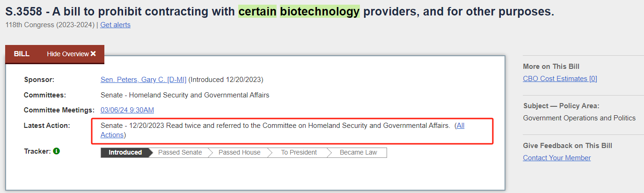The width and height of the screenshot is (644, 193).
Task: Select the BILL tab
Action: [x=22, y=54]
